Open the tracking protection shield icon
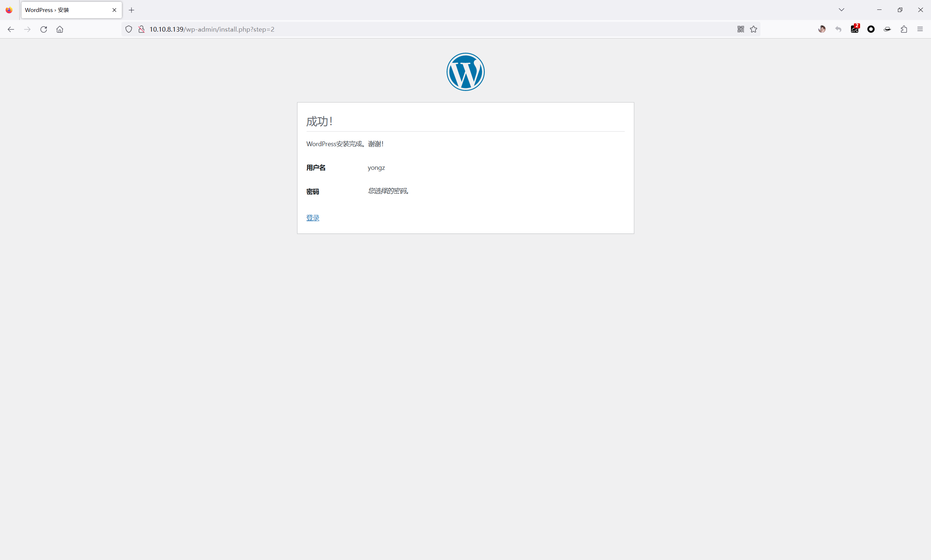Screen dimensions: 931x560 click(129, 29)
